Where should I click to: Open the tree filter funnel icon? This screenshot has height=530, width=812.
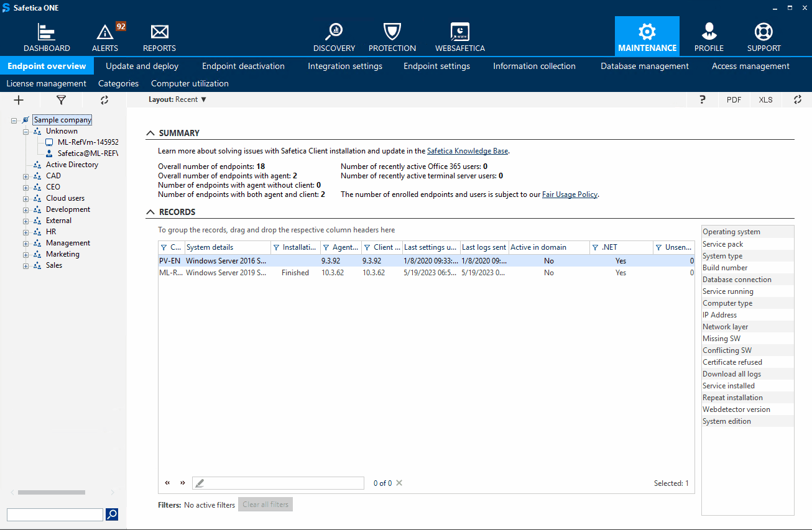60,100
